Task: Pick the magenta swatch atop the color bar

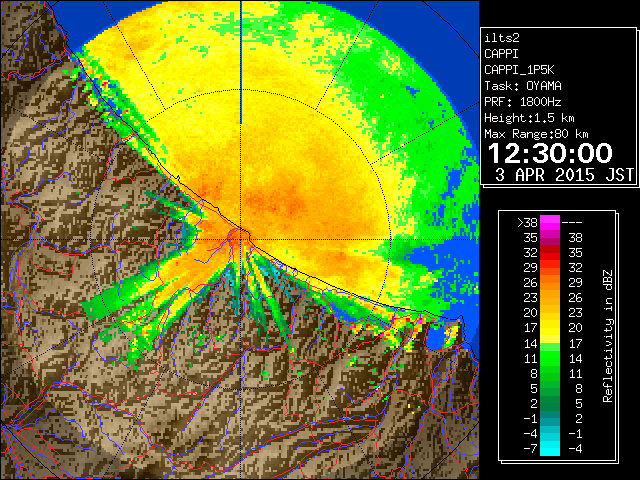Action: (550, 223)
